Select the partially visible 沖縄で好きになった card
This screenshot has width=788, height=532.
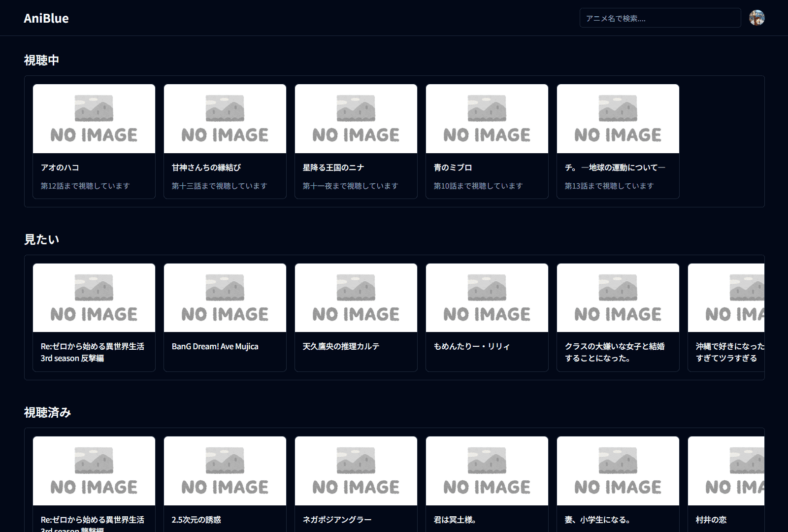pyautogui.click(x=727, y=317)
